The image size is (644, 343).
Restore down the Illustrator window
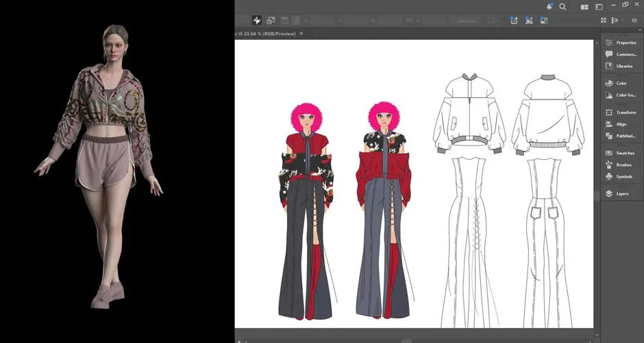(625, 5)
